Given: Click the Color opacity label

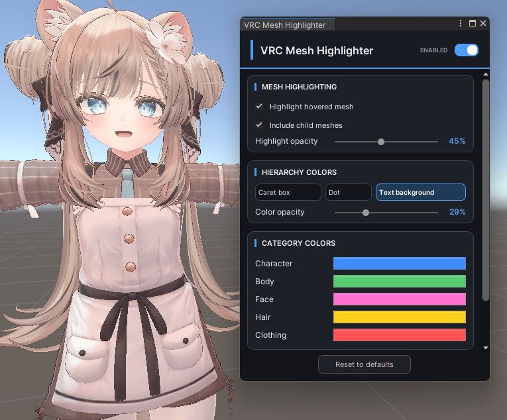Looking at the screenshot, I should pos(280,212).
